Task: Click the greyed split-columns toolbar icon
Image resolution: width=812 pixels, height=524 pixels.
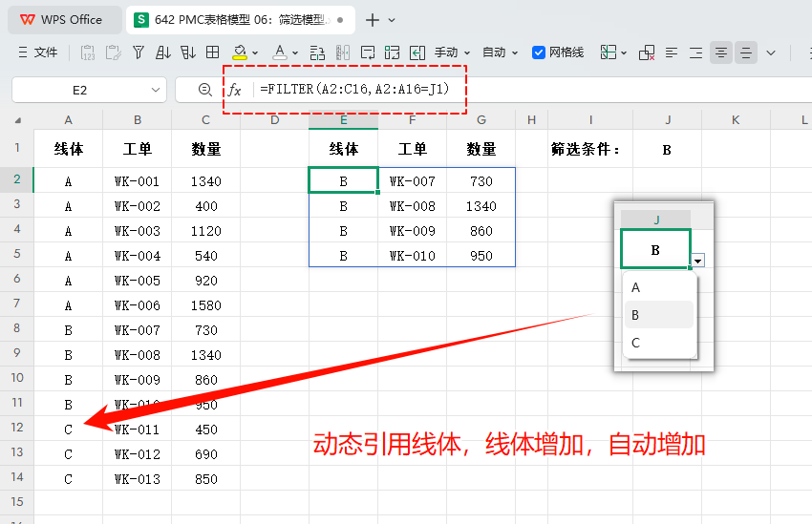Action: click(x=342, y=52)
